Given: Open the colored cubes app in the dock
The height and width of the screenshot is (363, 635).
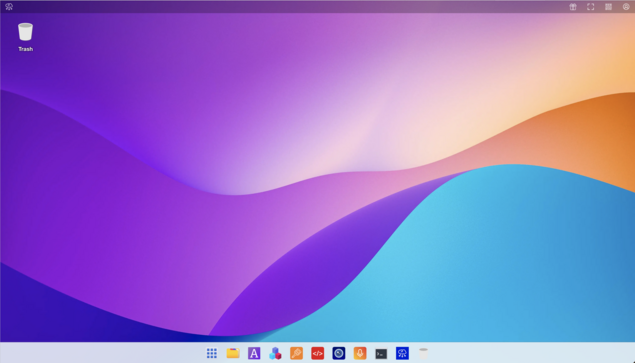Looking at the screenshot, I should pyautogui.click(x=275, y=353).
